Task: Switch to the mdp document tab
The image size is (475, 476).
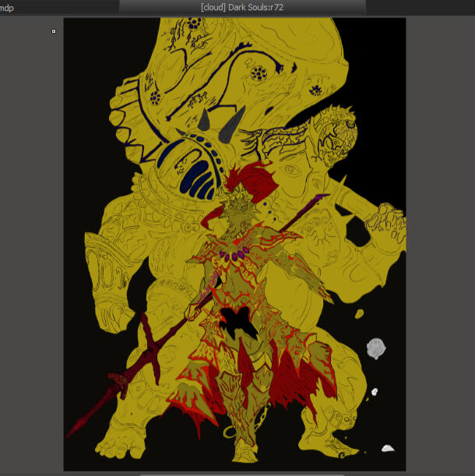Action: tap(8, 7)
